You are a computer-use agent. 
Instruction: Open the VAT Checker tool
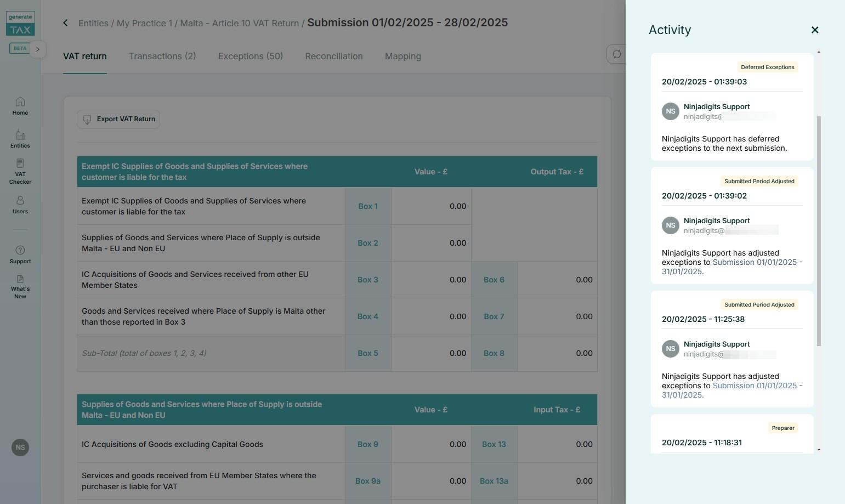click(x=20, y=171)
